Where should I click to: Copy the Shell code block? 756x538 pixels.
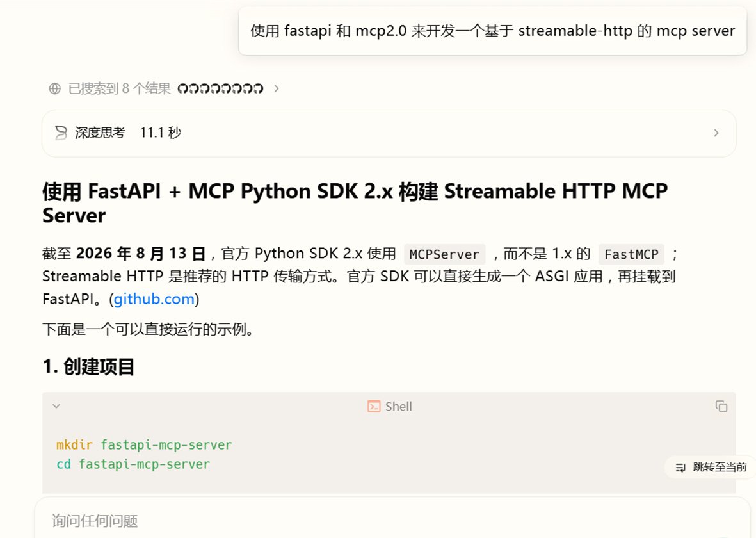tap(721, 406)
